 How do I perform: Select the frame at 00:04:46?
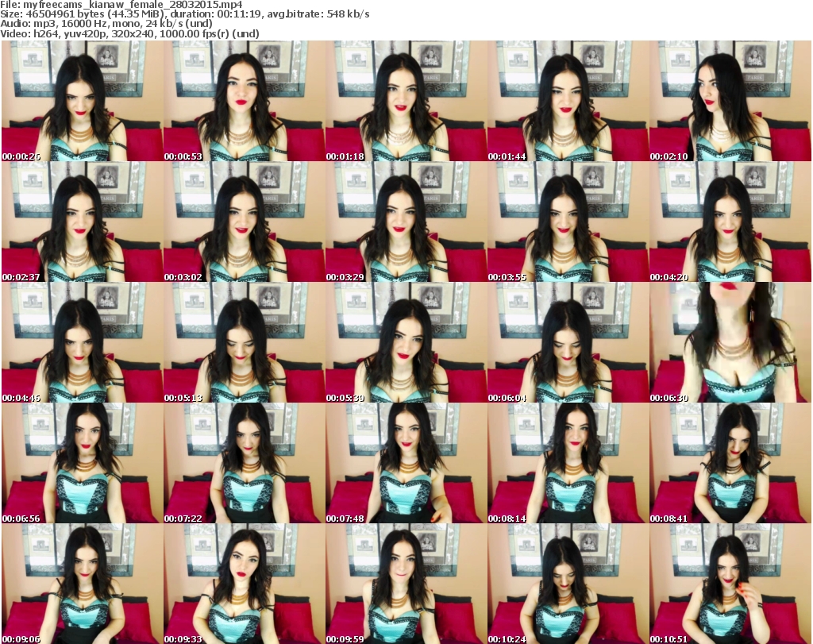pyautogui.click(x=83, y=342)
